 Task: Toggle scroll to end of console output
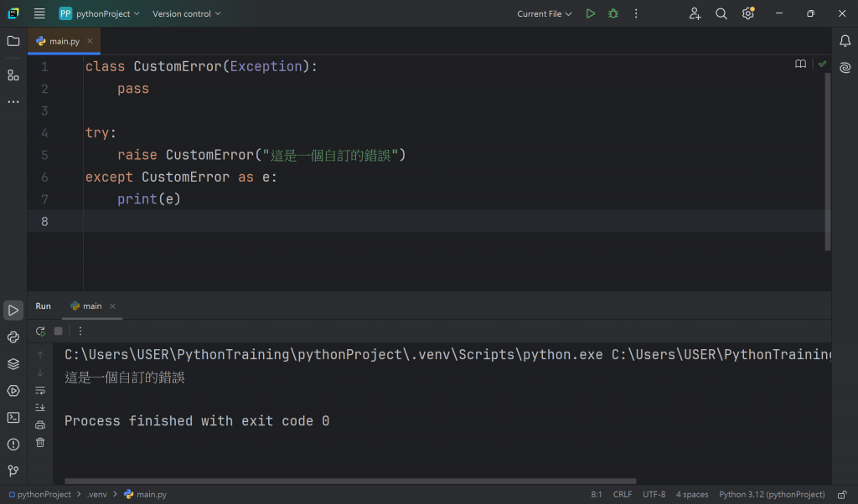click(x=40, y=408)
